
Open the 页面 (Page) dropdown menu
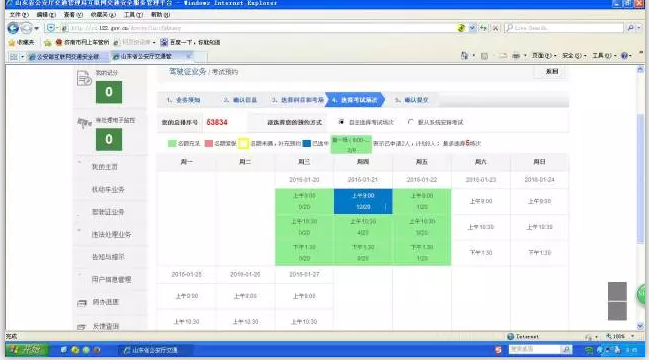542,55
